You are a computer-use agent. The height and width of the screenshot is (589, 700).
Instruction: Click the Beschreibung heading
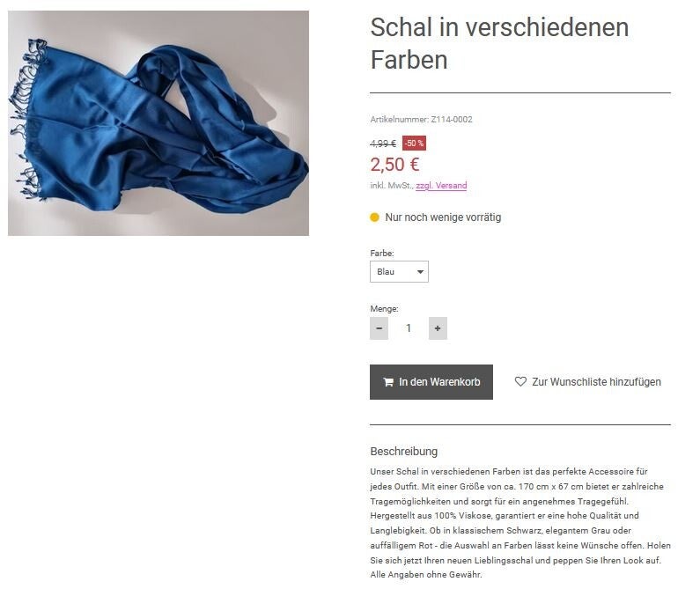click(x=403, y=451)
